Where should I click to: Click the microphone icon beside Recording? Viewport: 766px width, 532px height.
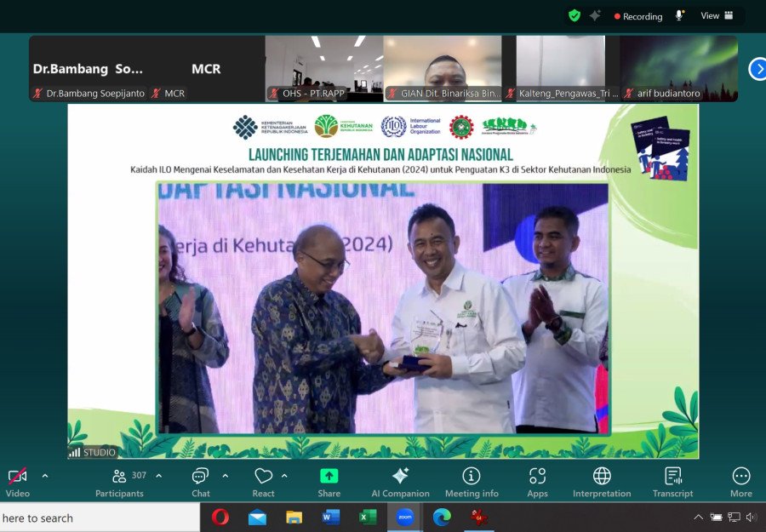(679, 15)
